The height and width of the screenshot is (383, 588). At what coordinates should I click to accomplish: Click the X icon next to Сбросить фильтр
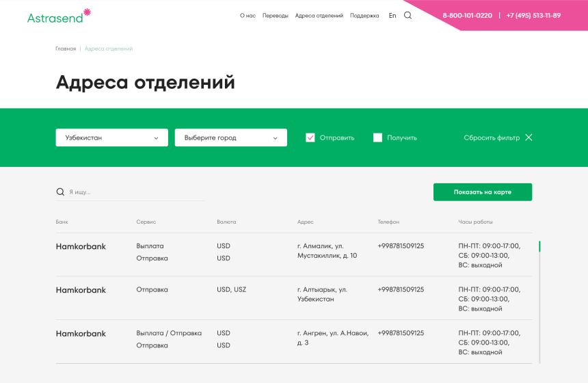[x=529, y=137]
